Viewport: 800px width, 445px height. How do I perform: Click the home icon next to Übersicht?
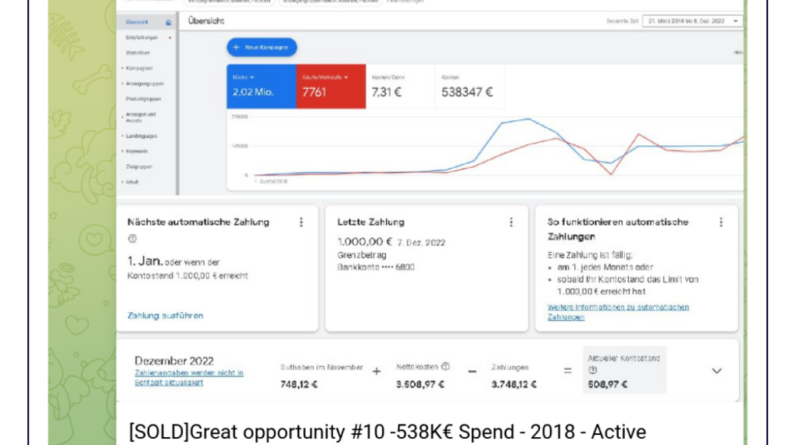click(x=168, y=22)
